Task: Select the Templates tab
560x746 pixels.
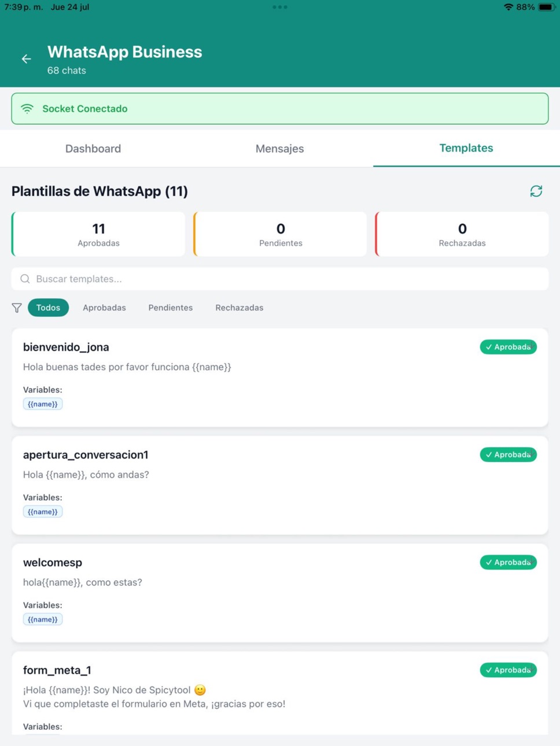Action: (x=466, y=148)
